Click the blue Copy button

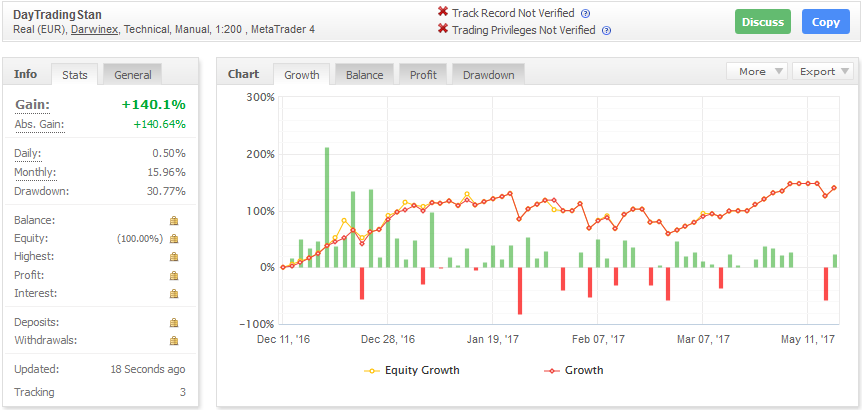pyautogui.click(x=826, y=22)
